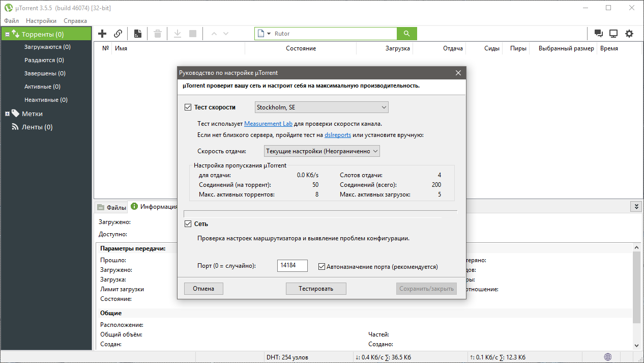Open the Файл menu
644x363 pixels.
click(x=11, y=21)
